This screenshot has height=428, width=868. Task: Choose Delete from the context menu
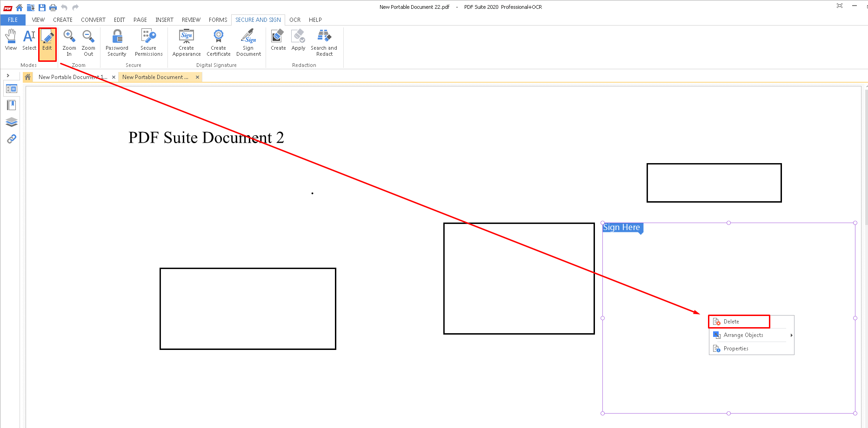click(x=739, y=322)
